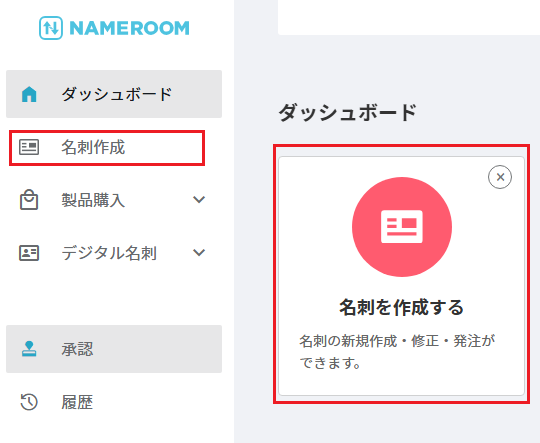Close the 名刺を作成する card
This screenshot has width=540, height=443.
pos(500,177)
